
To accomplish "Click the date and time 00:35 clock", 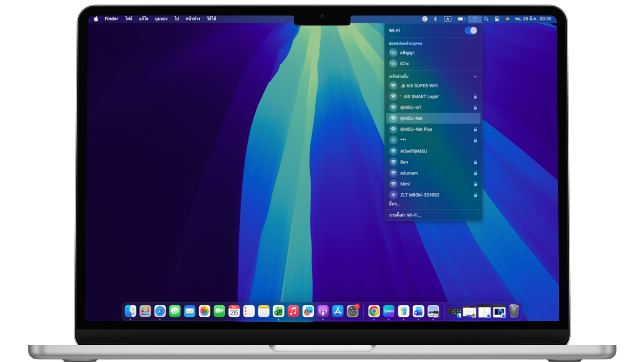I will click(x=533, y=19).
